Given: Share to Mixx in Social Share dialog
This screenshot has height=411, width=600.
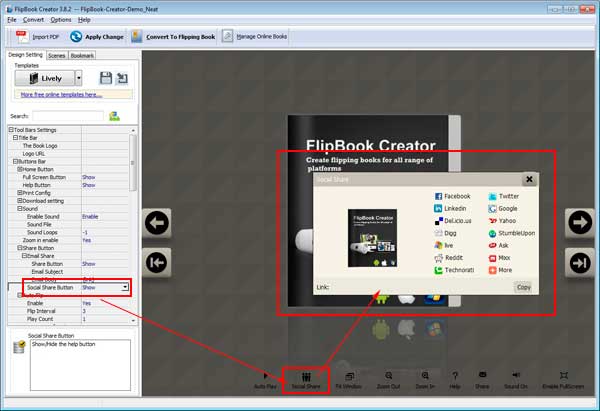Looking at the screenshot, I should [499, 258].
